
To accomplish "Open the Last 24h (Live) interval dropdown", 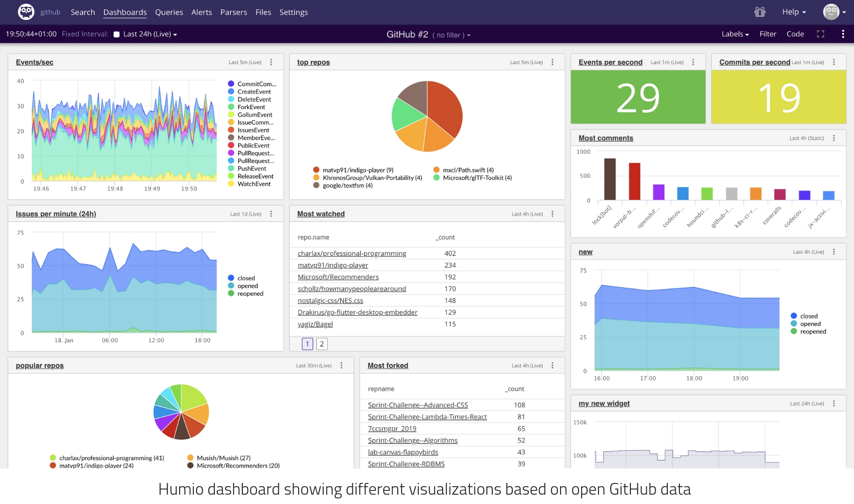I will pos(150,34).
